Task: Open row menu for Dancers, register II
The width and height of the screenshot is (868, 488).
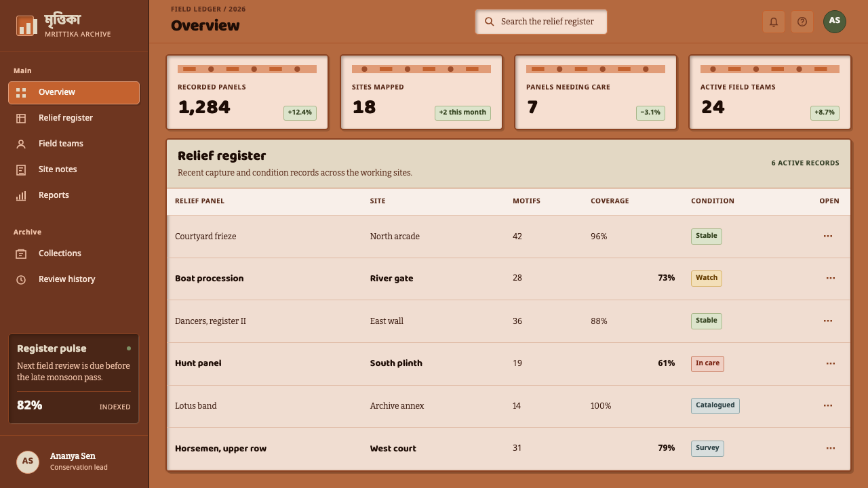Action: [828, 321]
